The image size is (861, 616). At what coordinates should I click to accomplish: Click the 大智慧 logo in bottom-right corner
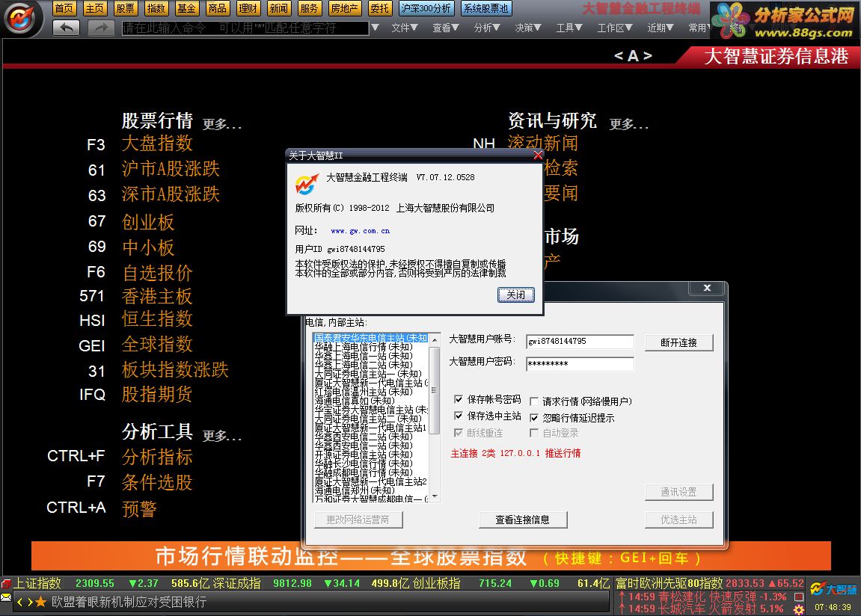point(833,590)
